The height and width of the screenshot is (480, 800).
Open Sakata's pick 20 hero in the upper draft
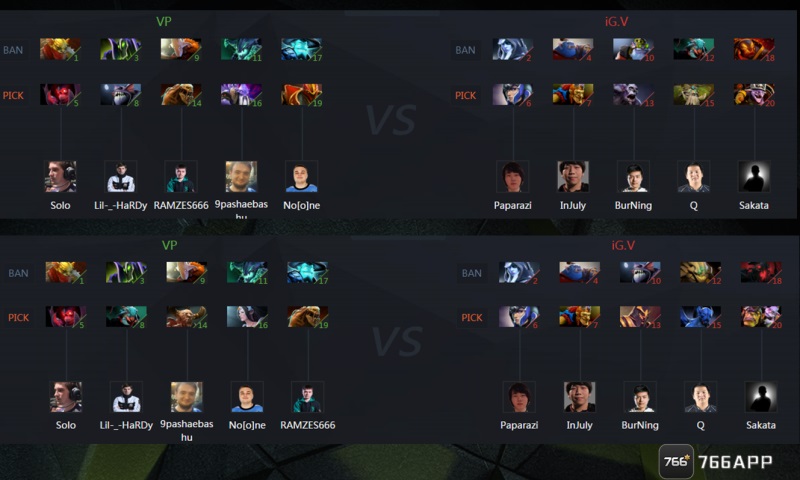pyautogui.click(x=754, y=95)
